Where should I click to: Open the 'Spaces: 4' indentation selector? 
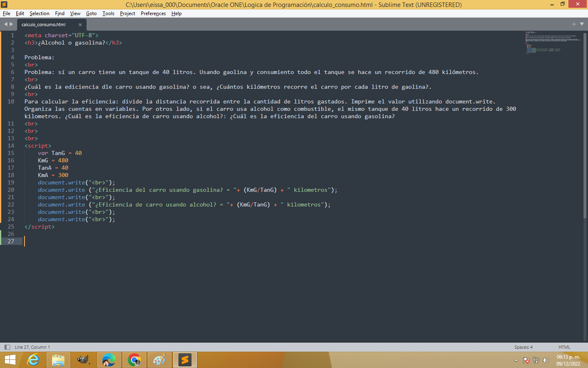point(523,347)
